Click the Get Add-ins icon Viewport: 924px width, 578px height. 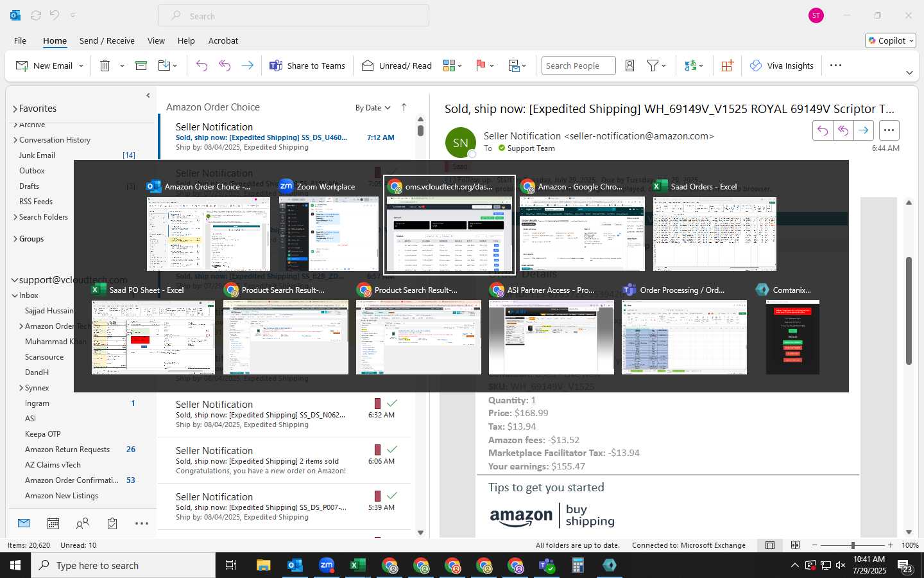pos(727,66)
